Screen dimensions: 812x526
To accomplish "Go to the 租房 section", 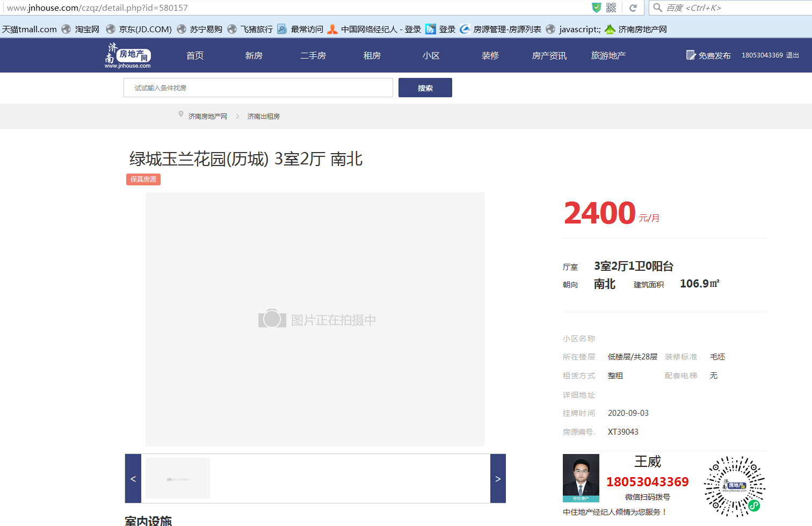I will pos(372,55).
